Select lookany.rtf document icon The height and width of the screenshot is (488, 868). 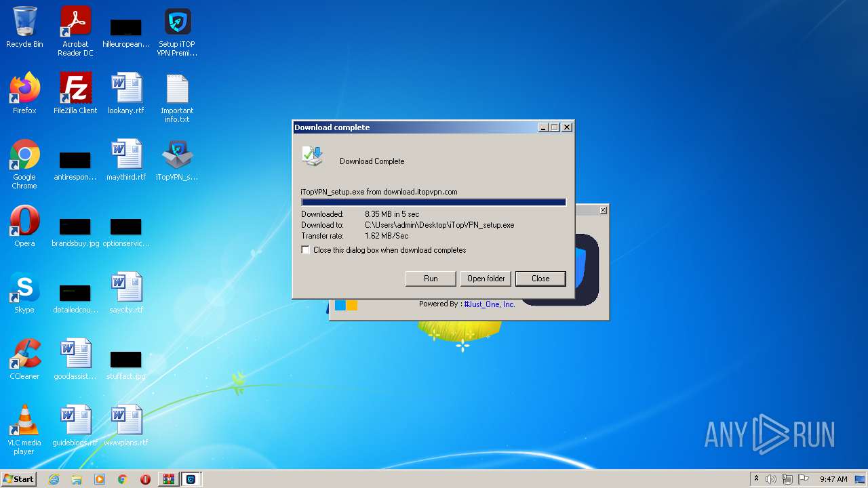click(126, 94)
